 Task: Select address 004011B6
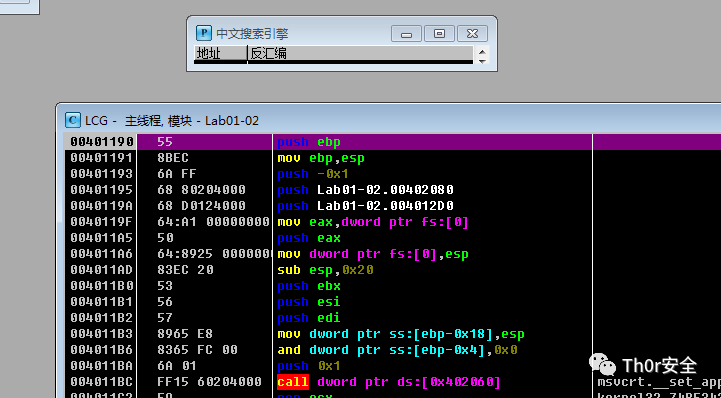102,350
